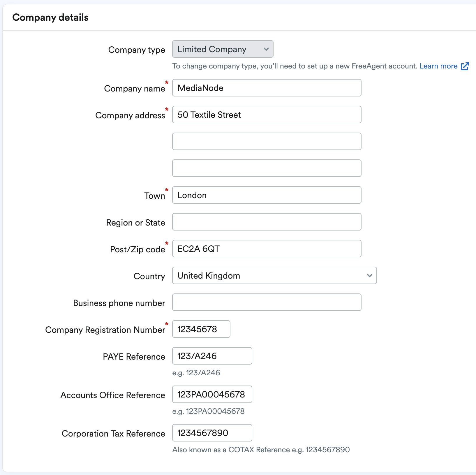Click the Post/Zip code label
476x475 pixels.
(137, 249)
